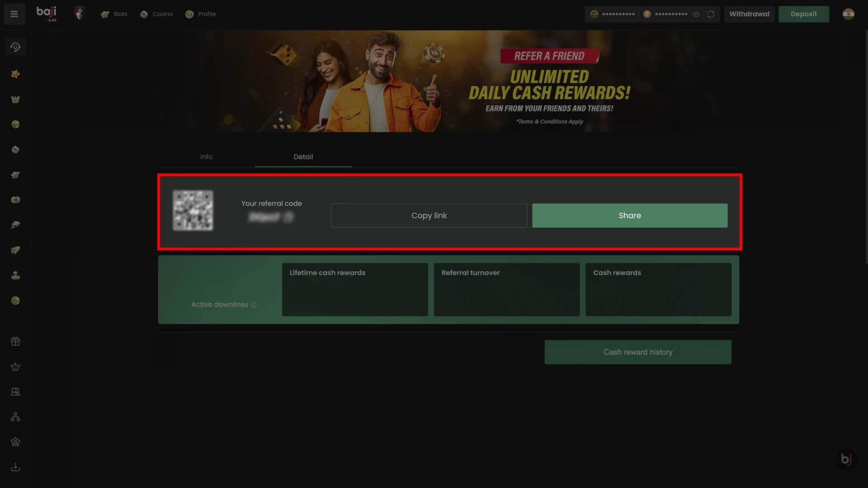Open the customer support headset icon

[x=15, y=47]
